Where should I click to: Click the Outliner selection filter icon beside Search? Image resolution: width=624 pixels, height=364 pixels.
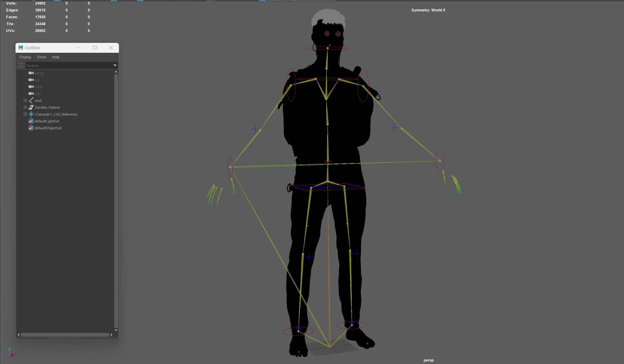pyautogui.click(x=21, y=66)
